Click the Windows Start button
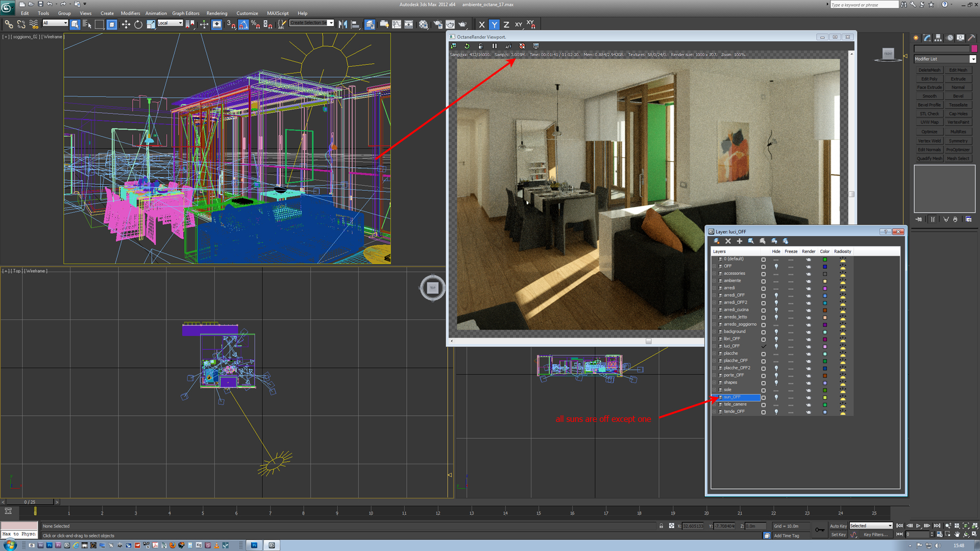The width and height of the screenshot is (980, 551). pyautogui.click(x=10, y=545)
